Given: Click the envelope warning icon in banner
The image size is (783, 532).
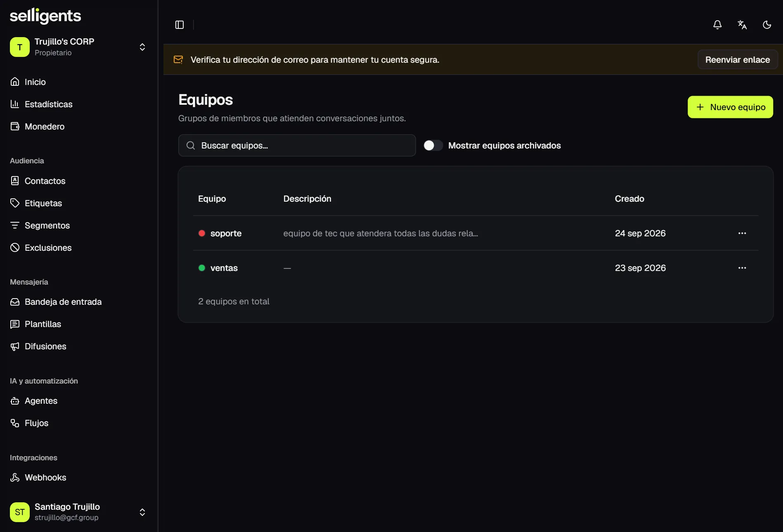Looking at the screenshot, I should 178,60.
